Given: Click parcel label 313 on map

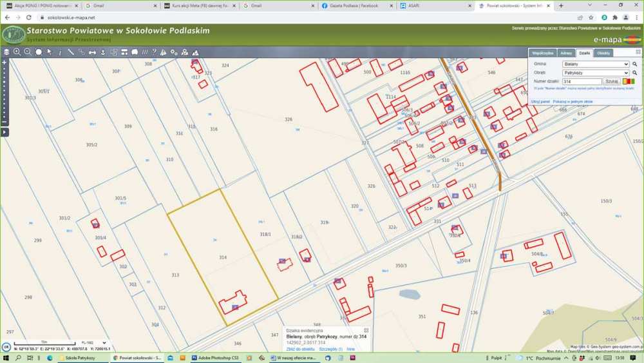Looking at the screenshot, I should tap(175, 275).
